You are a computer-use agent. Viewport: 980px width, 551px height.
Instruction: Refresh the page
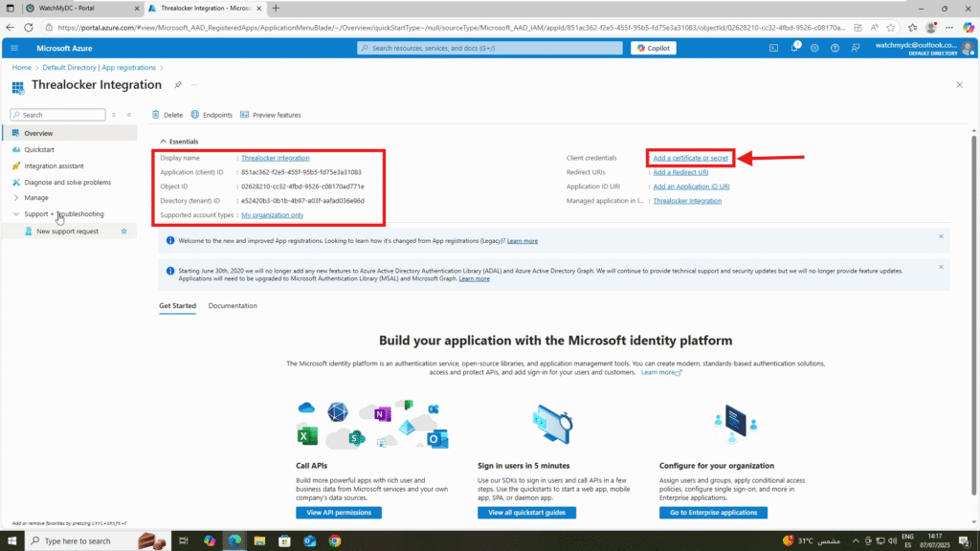click(29, 28)
